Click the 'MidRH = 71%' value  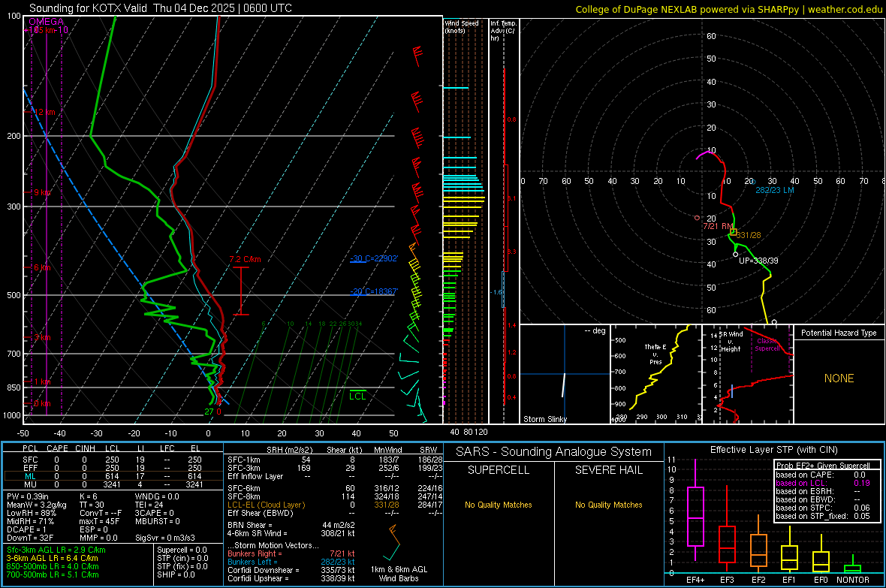[31, 521]
